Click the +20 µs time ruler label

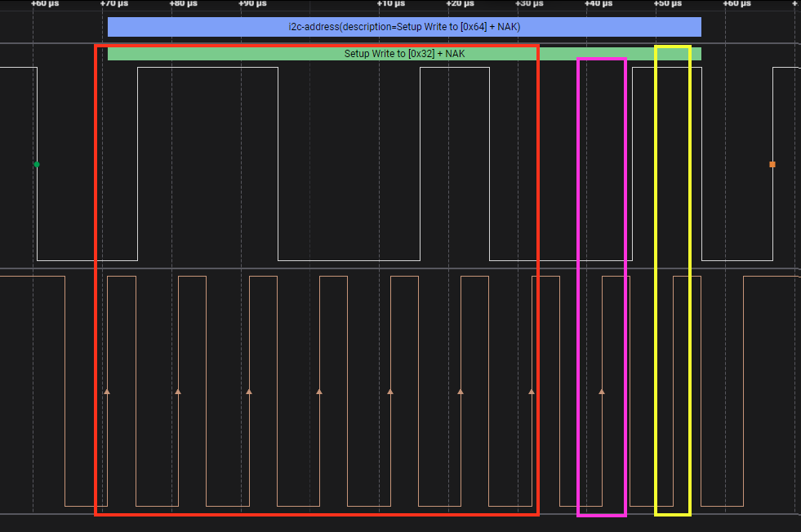pos(460,3)
